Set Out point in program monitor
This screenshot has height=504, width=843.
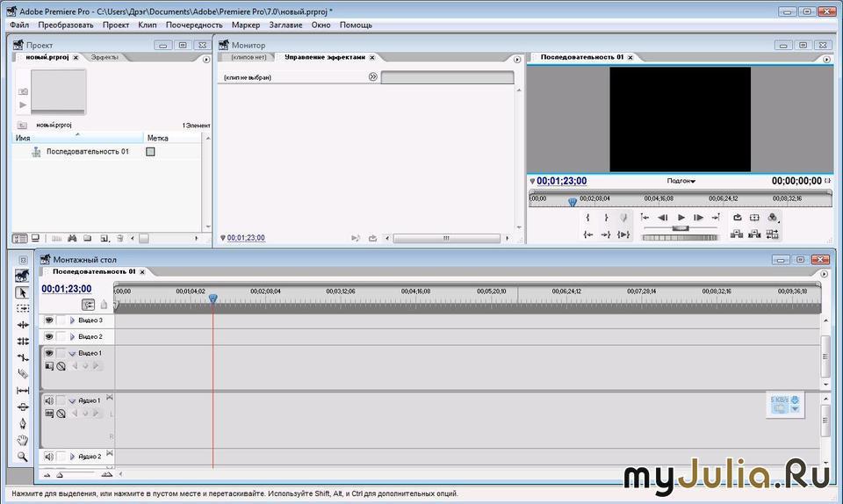[x=606, y=218]
